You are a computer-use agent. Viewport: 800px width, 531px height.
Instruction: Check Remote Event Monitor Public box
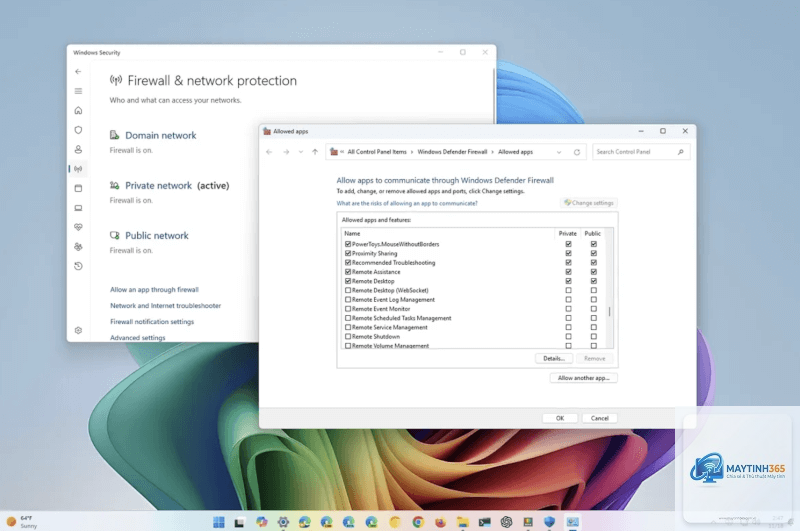[x=593, y=309]
